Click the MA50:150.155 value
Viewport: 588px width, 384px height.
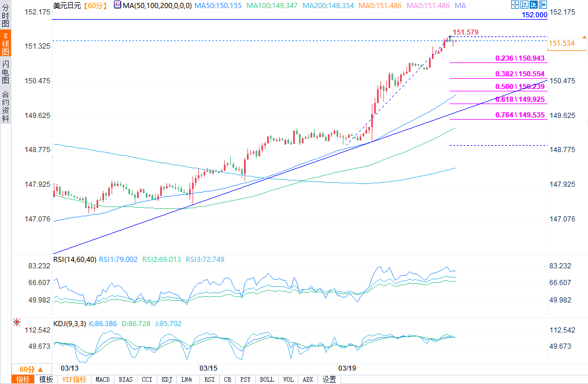218,6
